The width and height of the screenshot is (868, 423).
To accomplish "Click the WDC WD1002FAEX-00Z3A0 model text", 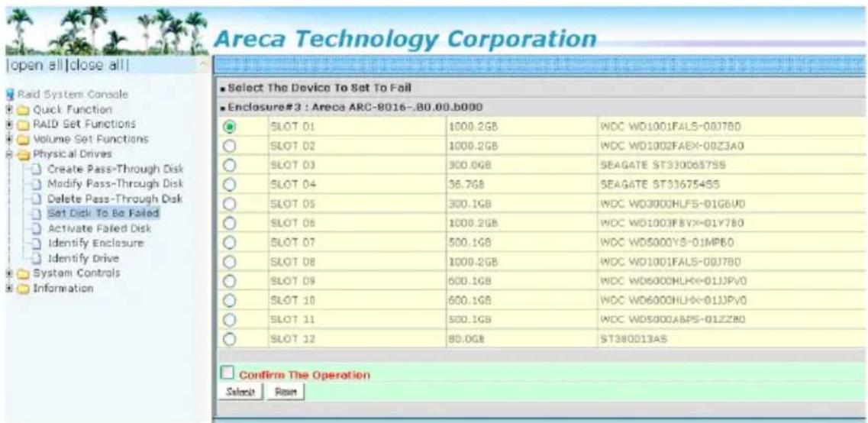I will tap(671, 146).
